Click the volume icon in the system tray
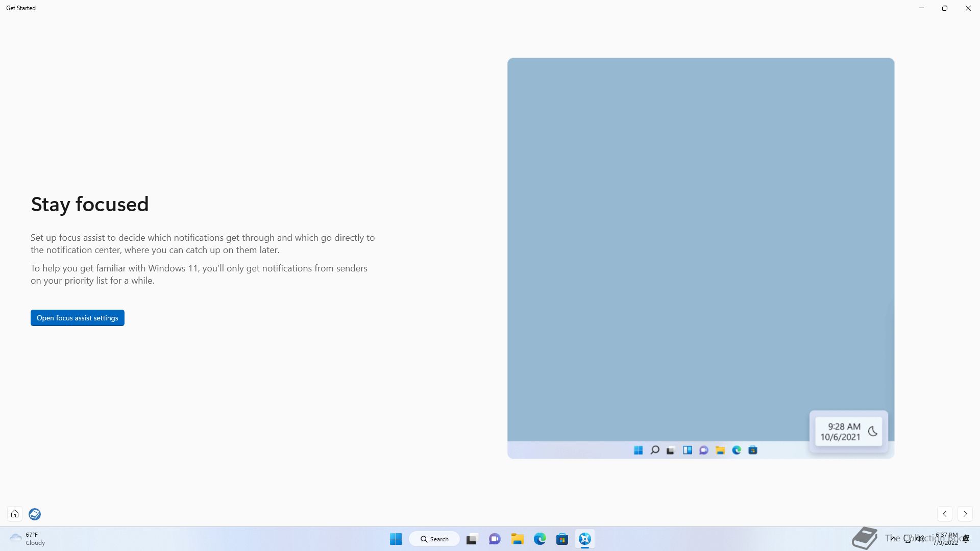Viewport: 980px width, 551px height. pyautogui.click(x=920, y=538)
